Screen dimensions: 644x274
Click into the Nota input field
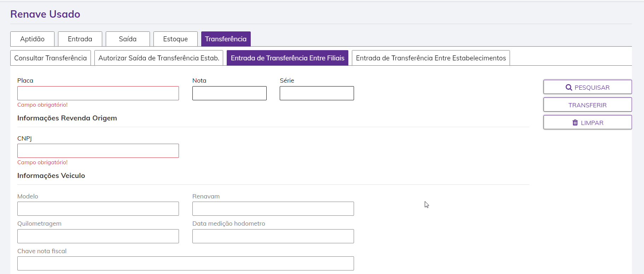[x=230, y=93]
